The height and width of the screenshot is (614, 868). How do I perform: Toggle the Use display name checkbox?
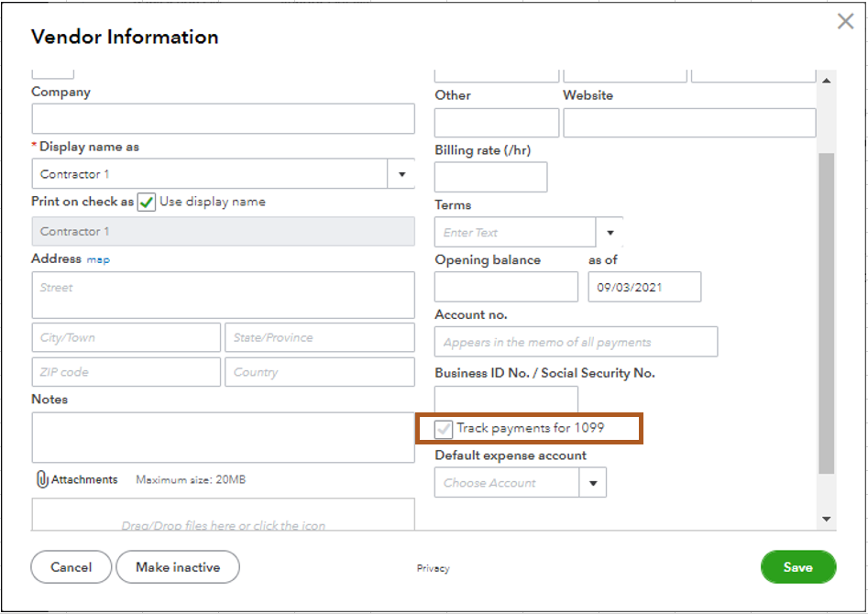point(146,203)
